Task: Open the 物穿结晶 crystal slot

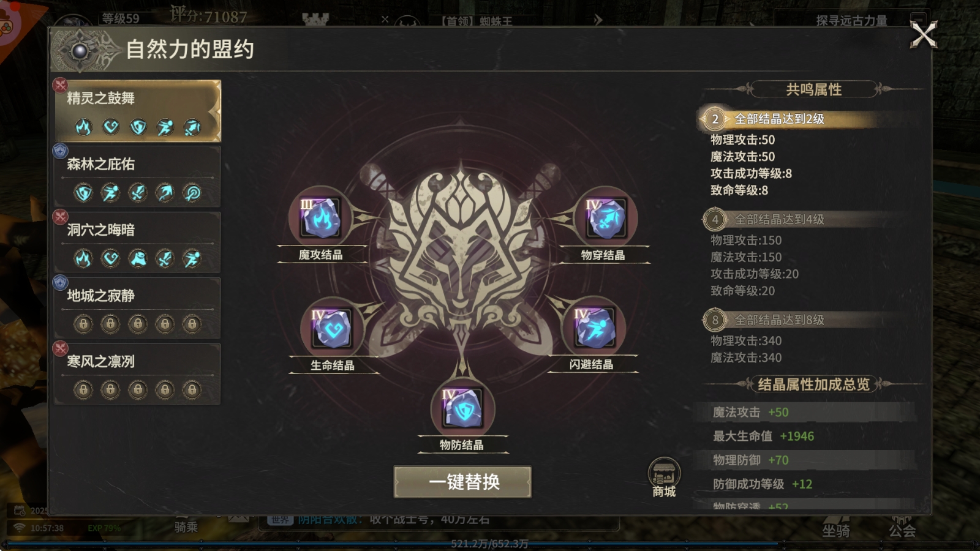Action: 606,219
